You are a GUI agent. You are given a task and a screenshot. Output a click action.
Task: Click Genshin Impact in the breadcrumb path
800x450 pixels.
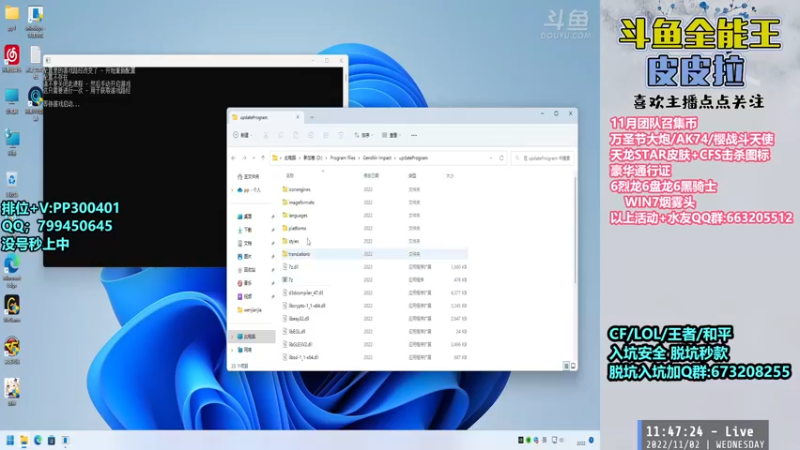[377, 158]
